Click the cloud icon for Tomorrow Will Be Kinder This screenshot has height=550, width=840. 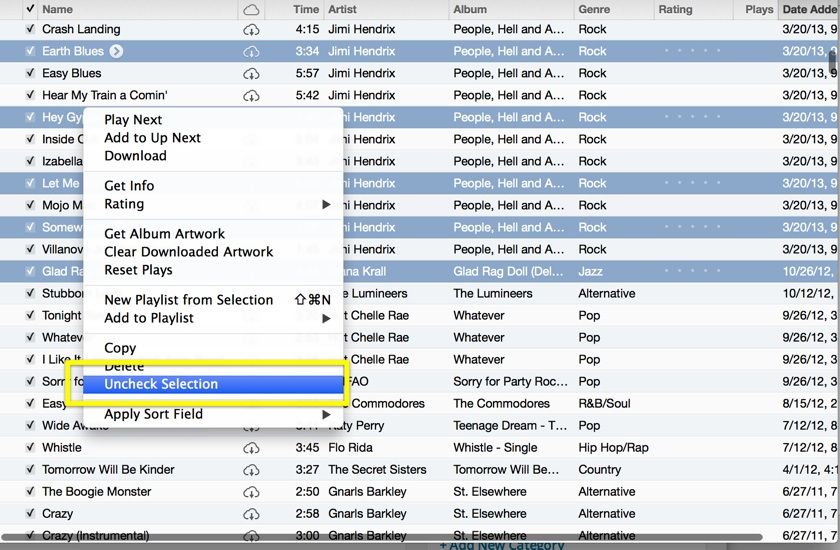(x=251, y=470)
